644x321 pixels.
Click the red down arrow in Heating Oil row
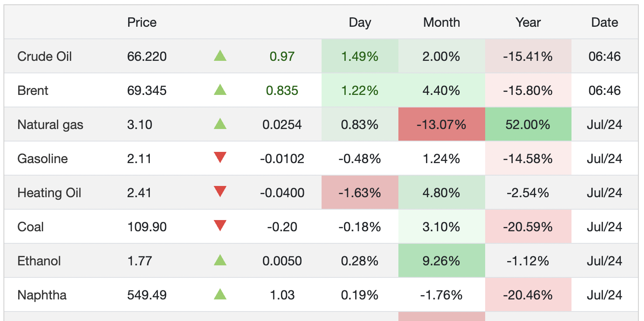click(x=220, y=192)
